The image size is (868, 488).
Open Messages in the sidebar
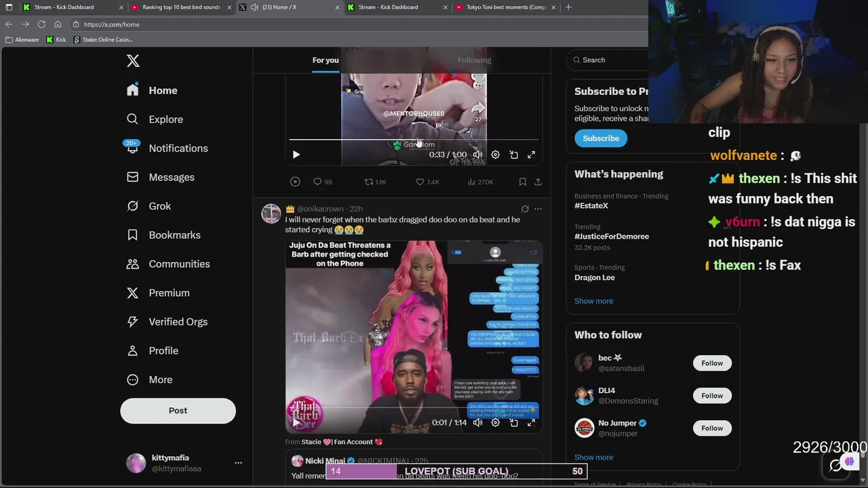pos(160,177)
